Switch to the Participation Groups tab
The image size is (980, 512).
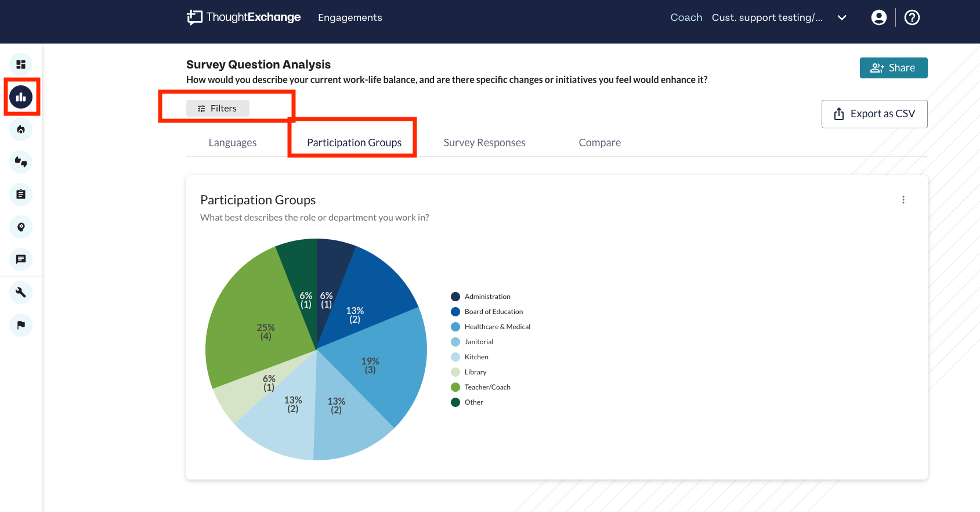click(354, 143)
